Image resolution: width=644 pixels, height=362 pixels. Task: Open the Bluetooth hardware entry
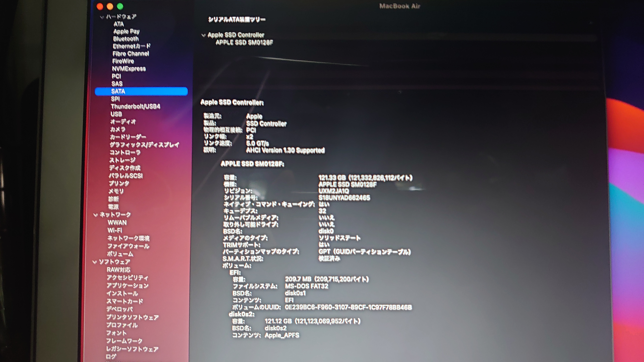tap(126, 39)
